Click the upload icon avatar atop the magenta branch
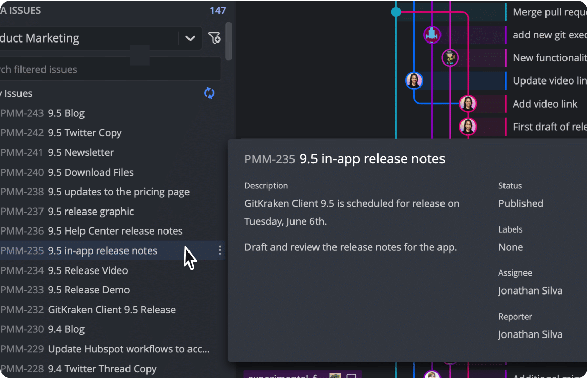 pyautogui.click(x=432, y=34)
